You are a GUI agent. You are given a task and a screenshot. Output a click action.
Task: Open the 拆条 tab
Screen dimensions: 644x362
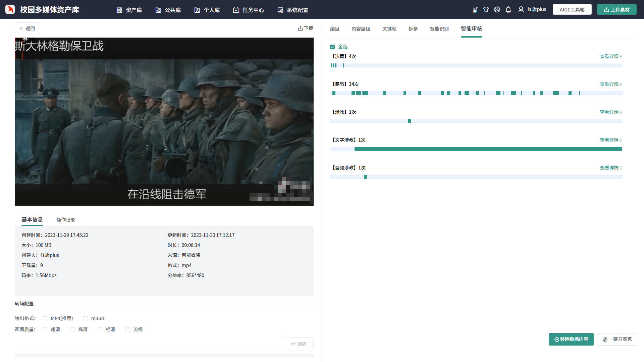pos(413,29)
